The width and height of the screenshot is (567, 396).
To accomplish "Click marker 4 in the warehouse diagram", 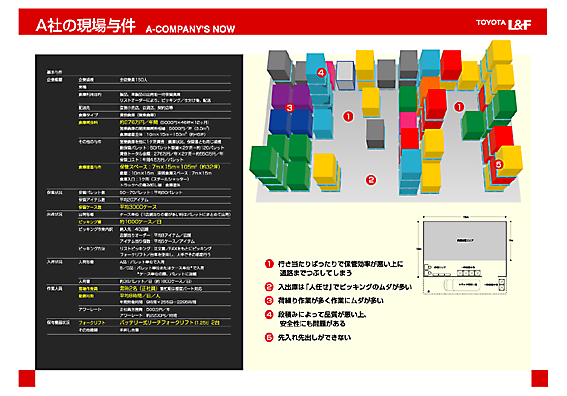I will click(321, 73).
